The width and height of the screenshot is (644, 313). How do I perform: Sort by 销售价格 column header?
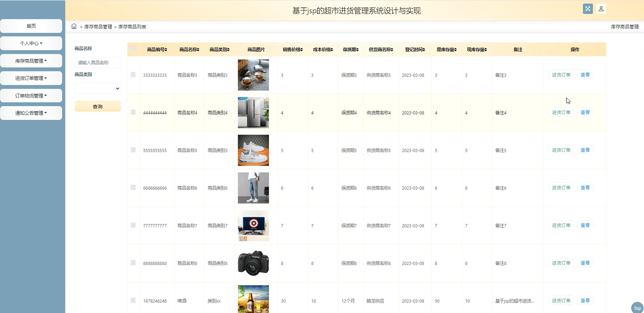pos(293,50)
